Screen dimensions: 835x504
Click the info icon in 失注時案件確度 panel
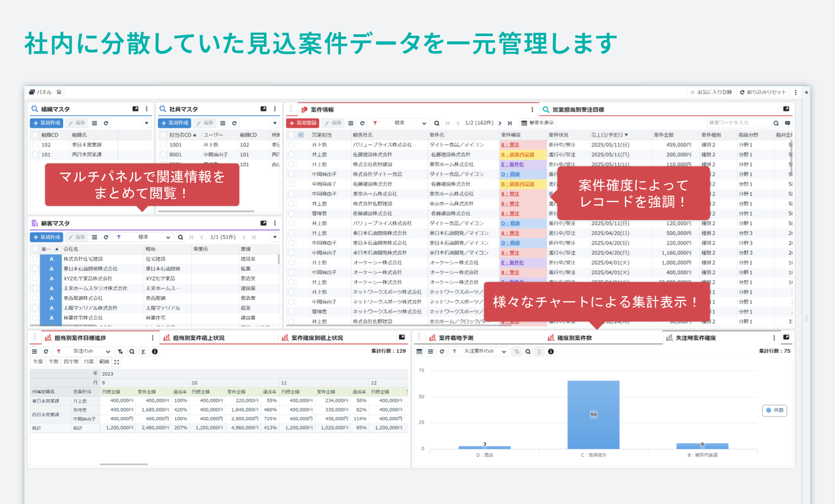(551, 352)
